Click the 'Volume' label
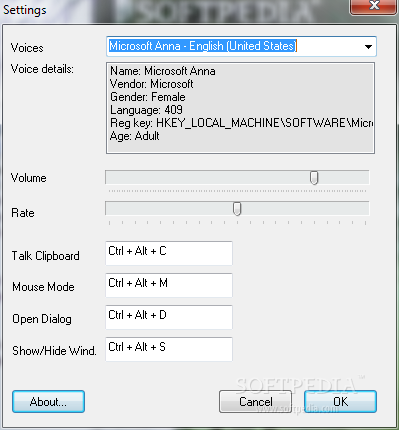The width and height of the screenshot is (399, 430). click(29, 178)
